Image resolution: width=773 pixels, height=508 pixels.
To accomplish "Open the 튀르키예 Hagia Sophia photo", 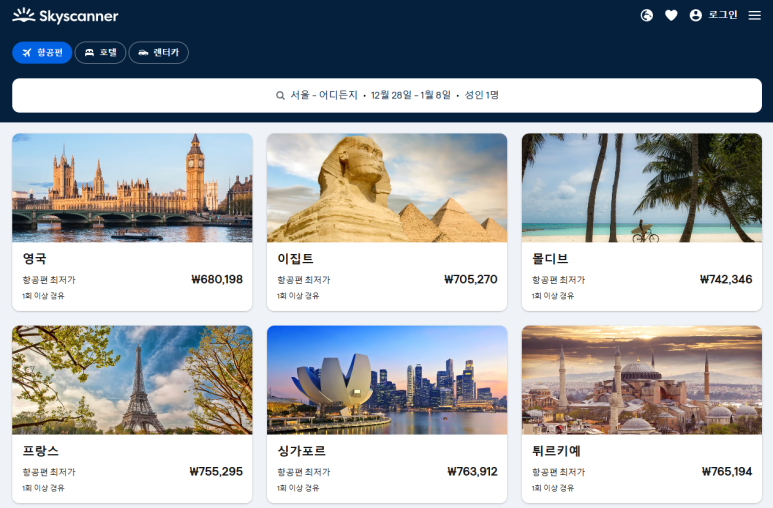I will 642,380.
